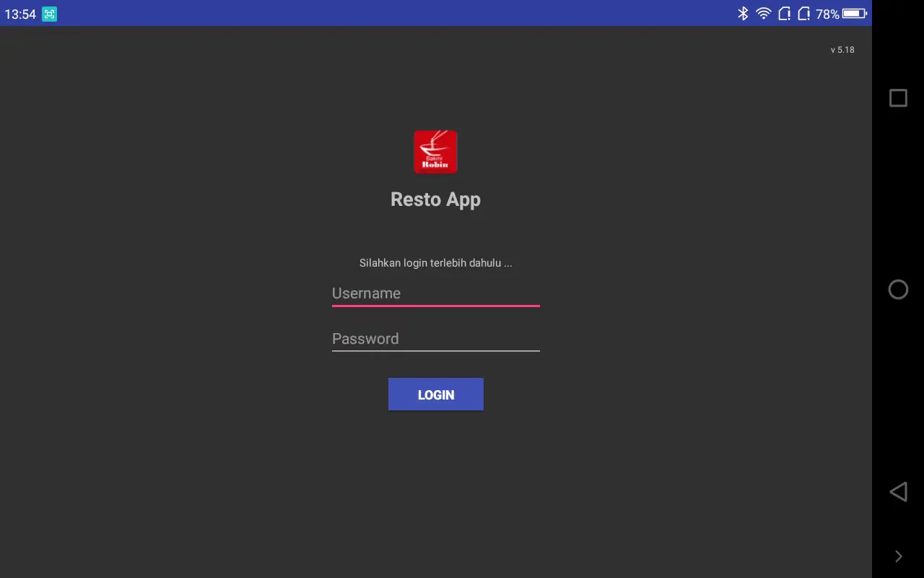
Task: Tap the Bluetooth status icon
Action: 743,13
